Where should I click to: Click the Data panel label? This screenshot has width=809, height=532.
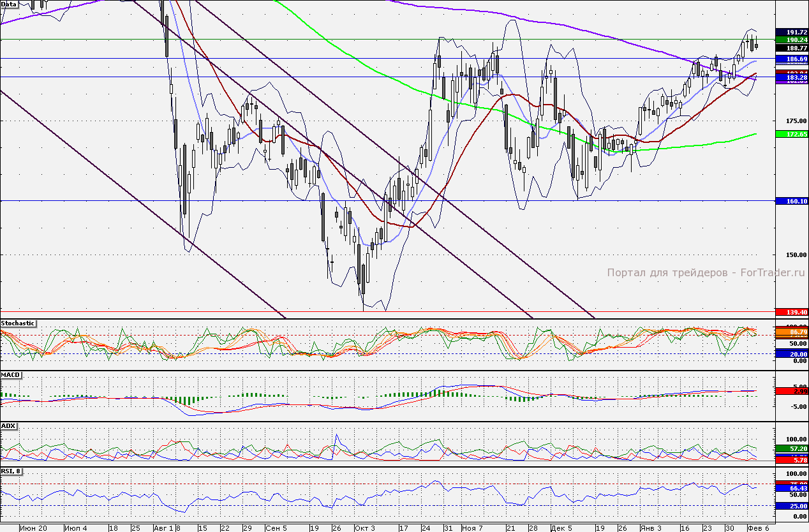tap(9, 4)
